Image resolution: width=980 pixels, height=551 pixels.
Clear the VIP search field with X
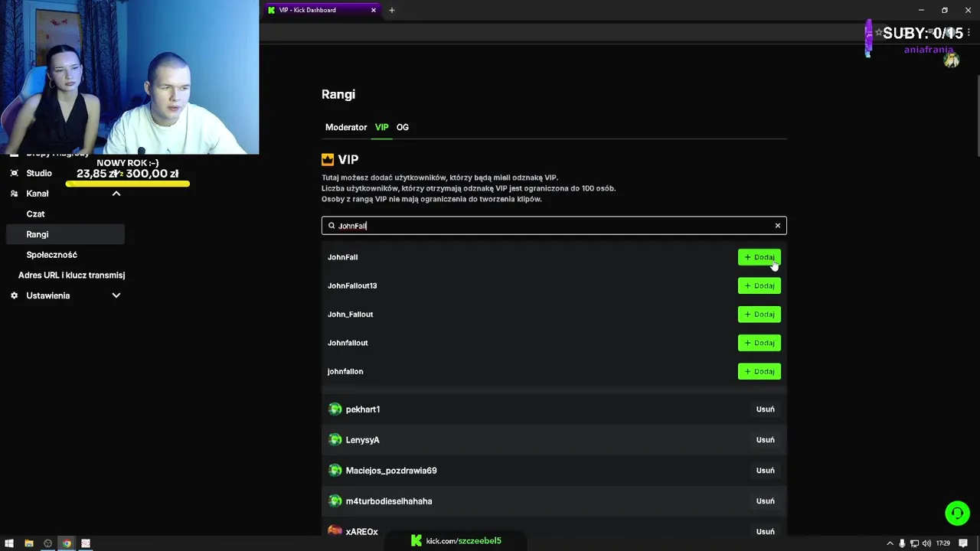point(777,226)
